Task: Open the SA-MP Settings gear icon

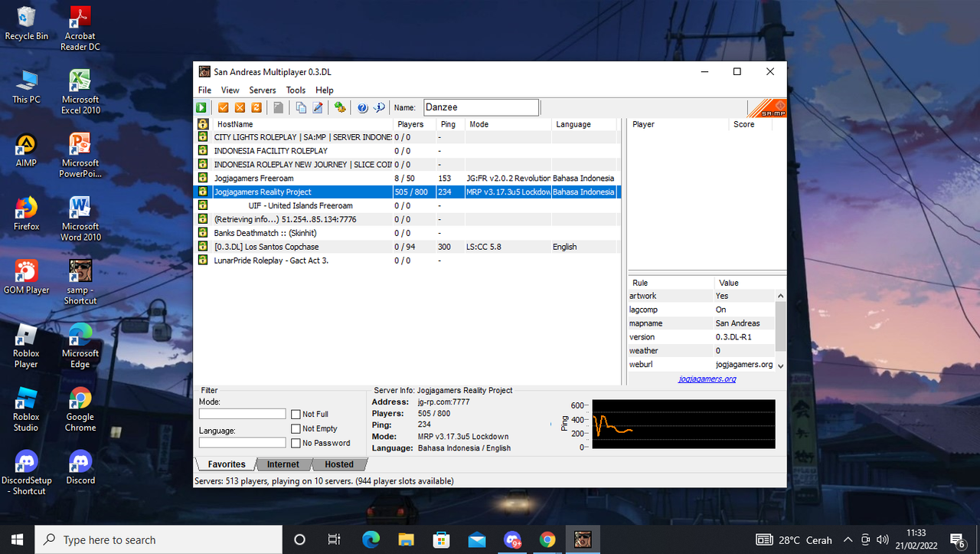Action: [x=340, y=108]
